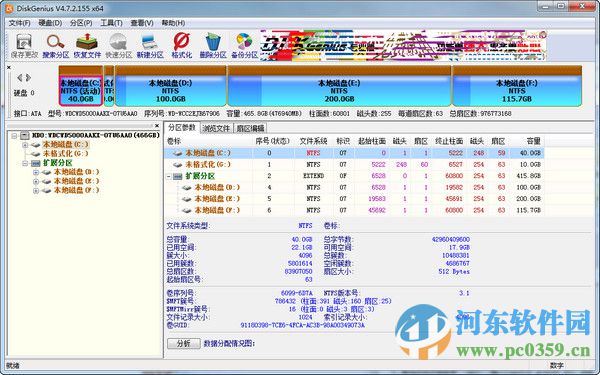Screen dimensions: 600x375
Task: Click the F: drive icon in tree
Action: click(46, 191)
